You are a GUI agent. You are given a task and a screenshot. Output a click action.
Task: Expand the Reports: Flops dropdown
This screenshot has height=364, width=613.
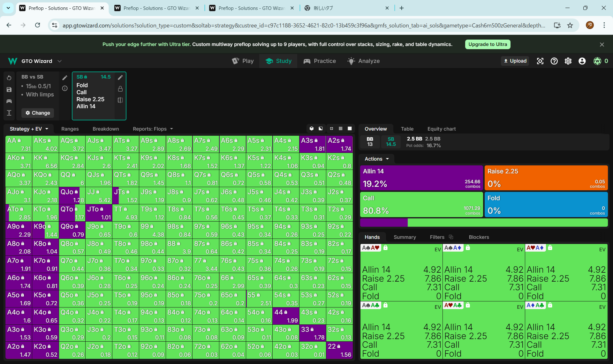153,129
